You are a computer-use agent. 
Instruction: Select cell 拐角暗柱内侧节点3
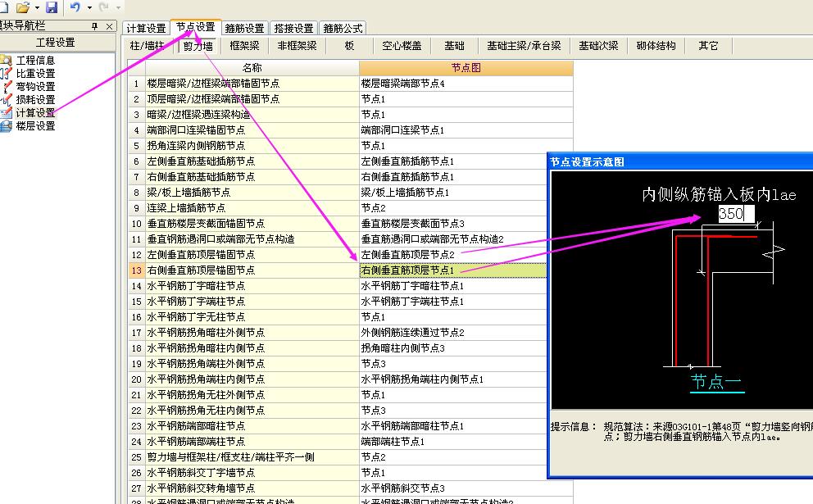tap(453, 348)
